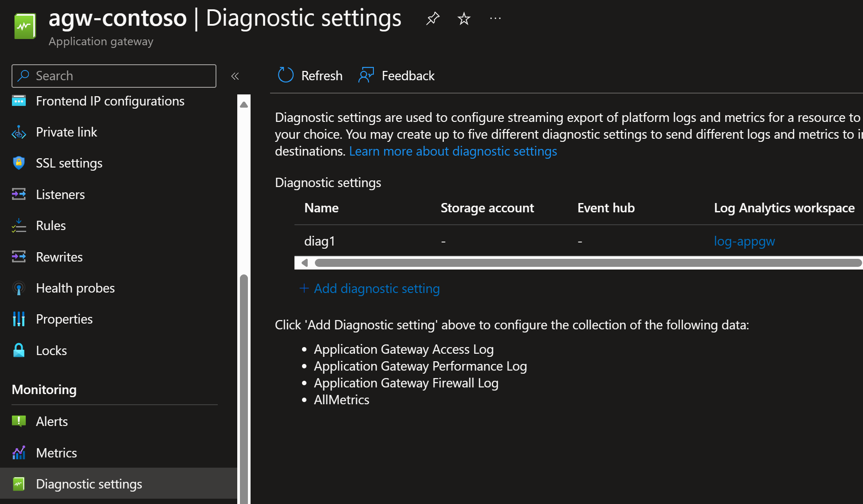Click the table's horizontal scrollbar thumb

point(588,263)
